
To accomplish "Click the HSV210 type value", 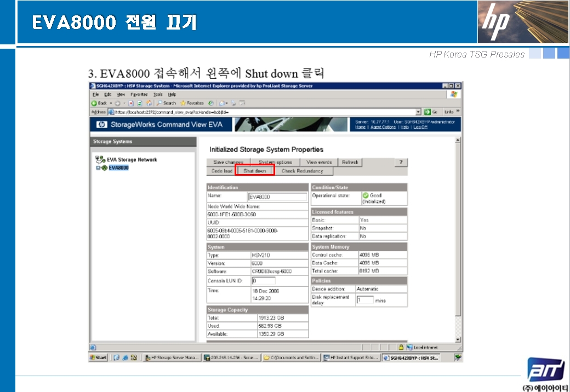I will [x=261, y=255].
